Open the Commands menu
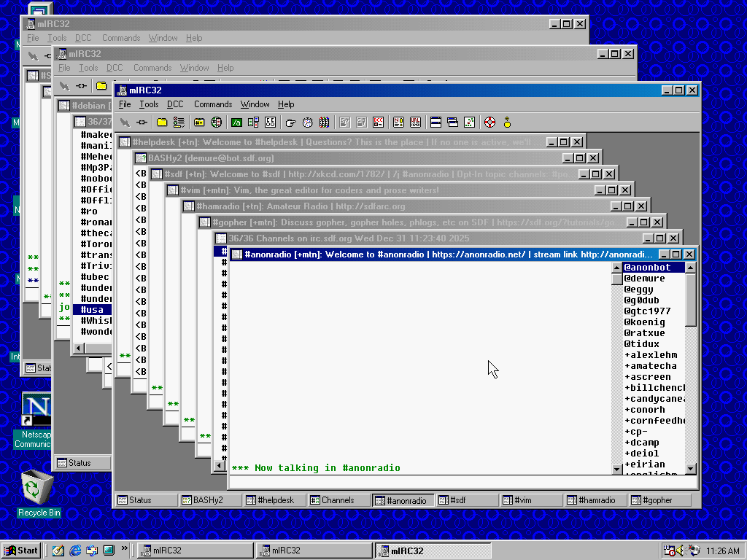The image size is (747, 560). click(212, 104)
